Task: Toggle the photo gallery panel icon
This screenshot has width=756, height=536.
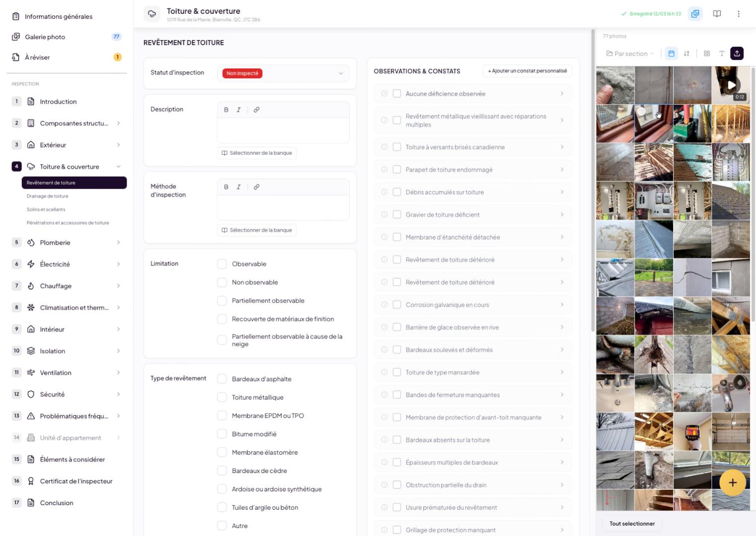Action: 695,14
